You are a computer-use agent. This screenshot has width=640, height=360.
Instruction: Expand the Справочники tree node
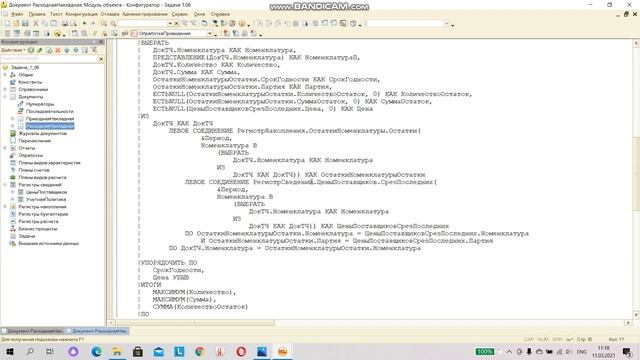click(5, 89)
